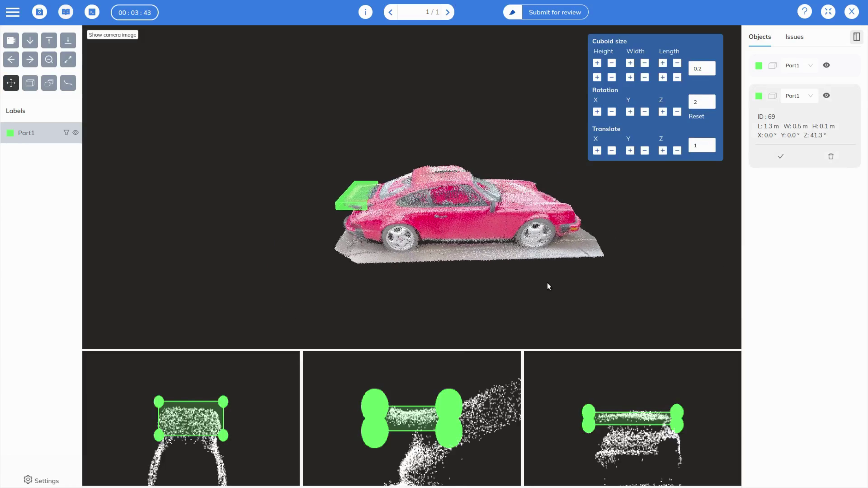Open the hamburger main menu

pos(12,12)
